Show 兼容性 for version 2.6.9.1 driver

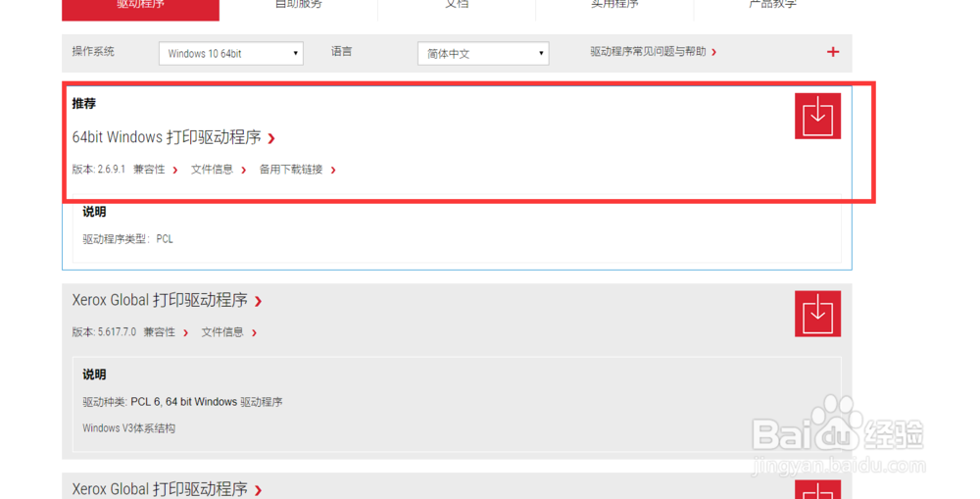[x=155, y=170]
